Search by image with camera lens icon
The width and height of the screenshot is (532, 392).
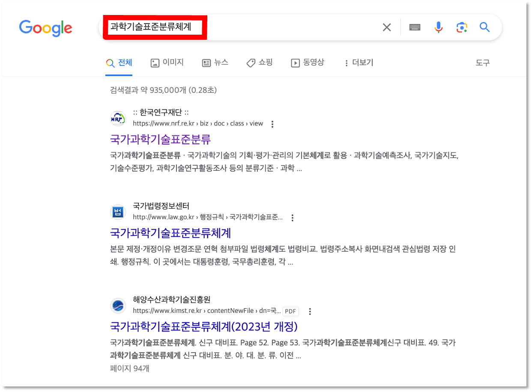461,27
